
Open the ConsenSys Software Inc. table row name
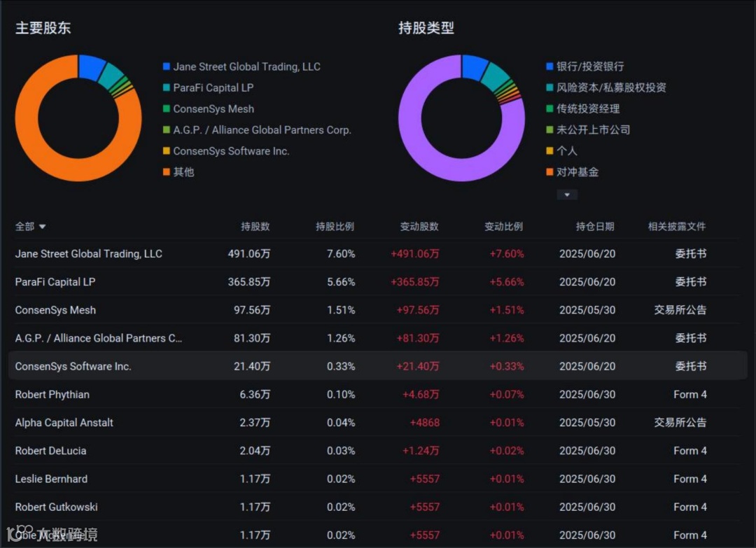[73, 366]
